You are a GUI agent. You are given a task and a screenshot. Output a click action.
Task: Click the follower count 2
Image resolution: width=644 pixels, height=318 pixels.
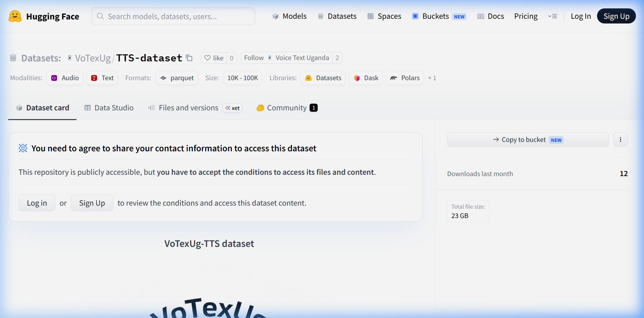pyautogui.click(x=337, y=58)
